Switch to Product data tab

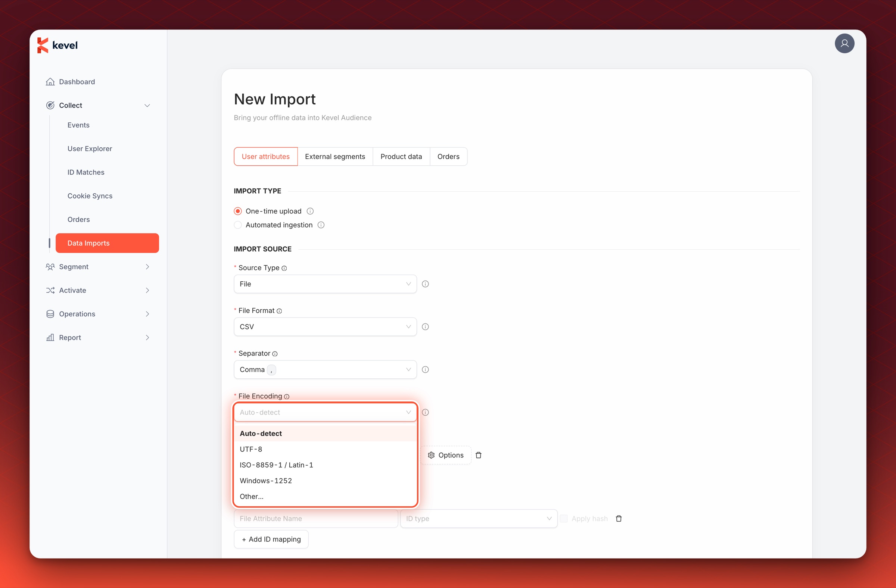coord(401,156)
